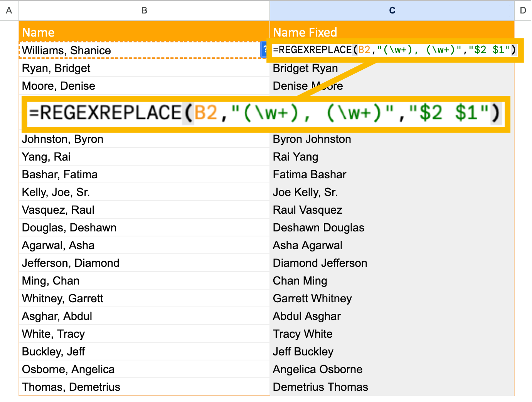
Task: Click the B2 reference inside the formula
Action: click(206, 114)
